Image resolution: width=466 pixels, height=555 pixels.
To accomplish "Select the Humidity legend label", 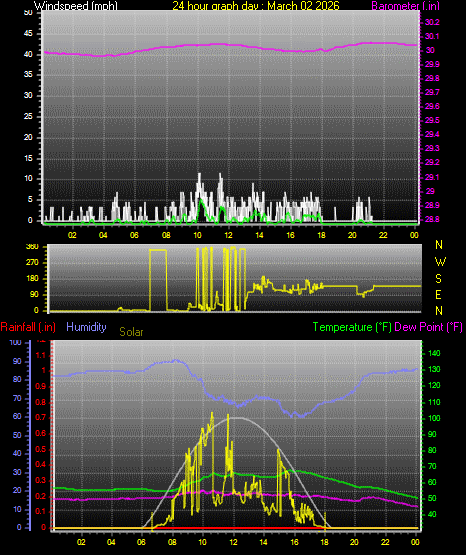I will 86,327.
